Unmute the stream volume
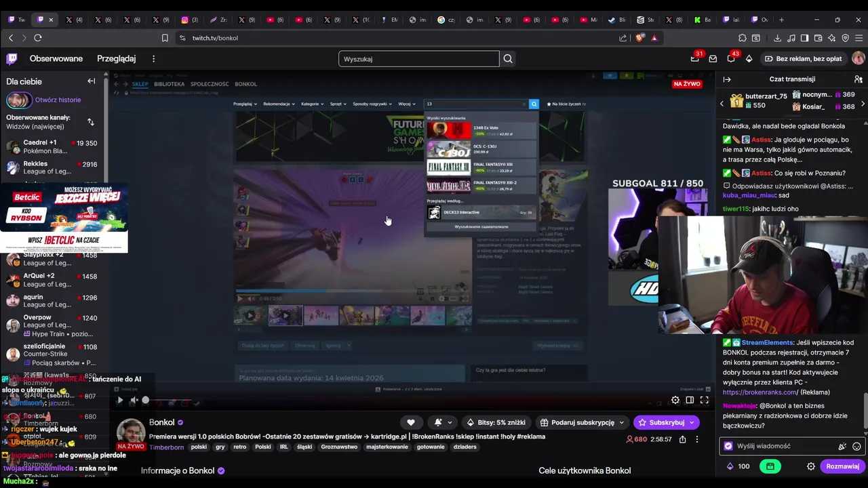 pos(134,400)
